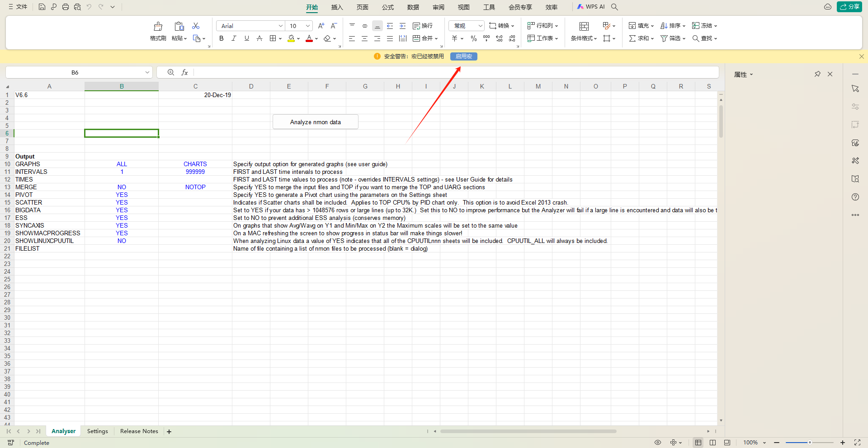Click the full screen icon in status bar
868x448 pixels.
(857, 443)
